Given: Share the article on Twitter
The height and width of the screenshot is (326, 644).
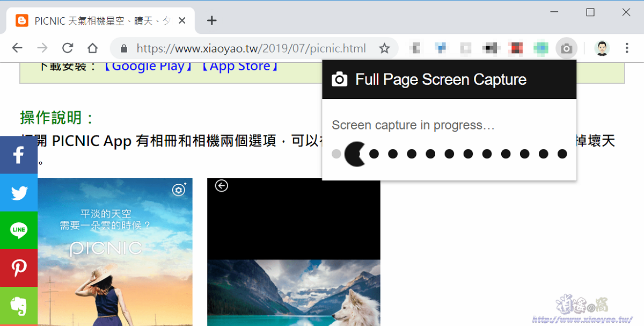Looking at the screenshot, I should coord(19,193).
